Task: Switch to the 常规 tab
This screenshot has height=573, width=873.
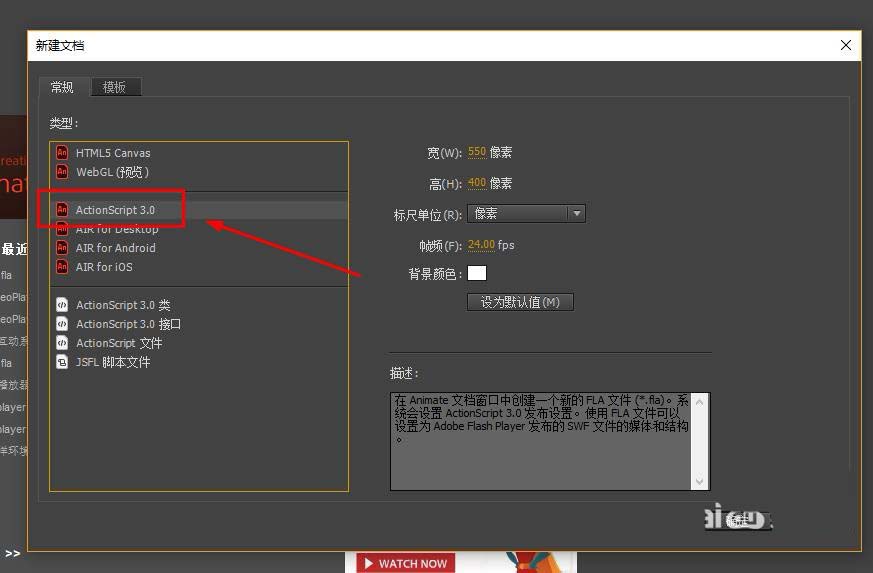Action: pos(62,87)
